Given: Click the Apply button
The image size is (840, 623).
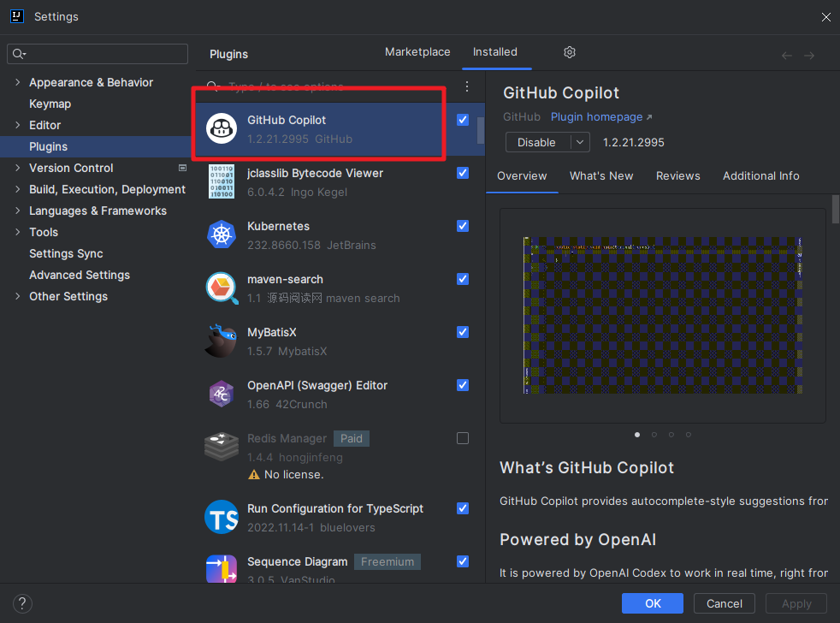Looking at the screenshot, I should tap(796, 603).
